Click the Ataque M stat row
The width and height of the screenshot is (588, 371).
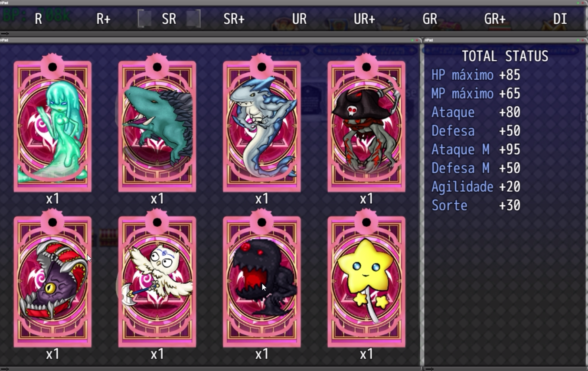pos(476,150)
